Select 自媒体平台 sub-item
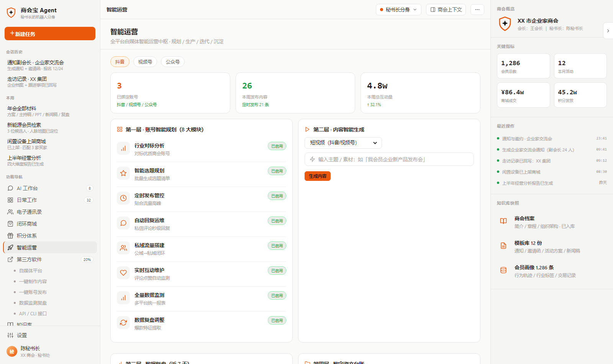The width and height of the screenshot is (613, 364). pyautogui.click(x=31, y=271)
